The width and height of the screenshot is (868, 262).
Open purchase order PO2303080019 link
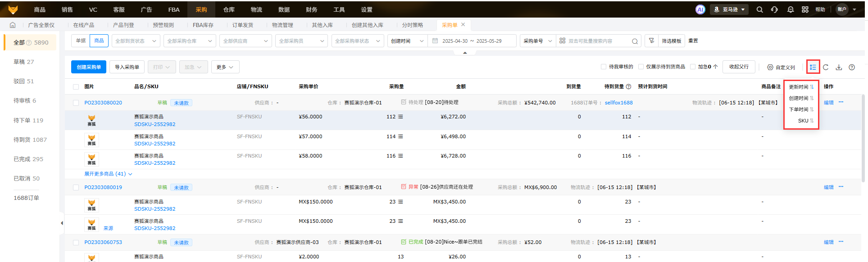(x=103, y=187)
